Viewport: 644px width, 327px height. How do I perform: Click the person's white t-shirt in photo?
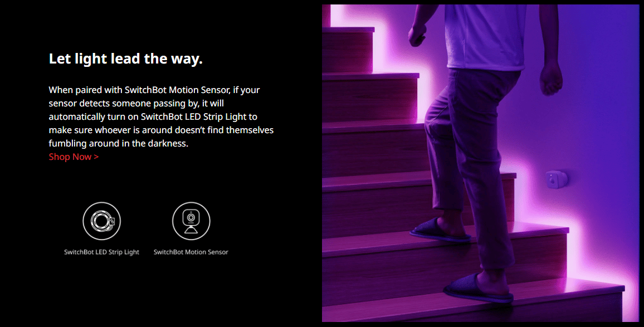[x=485, y=35]
